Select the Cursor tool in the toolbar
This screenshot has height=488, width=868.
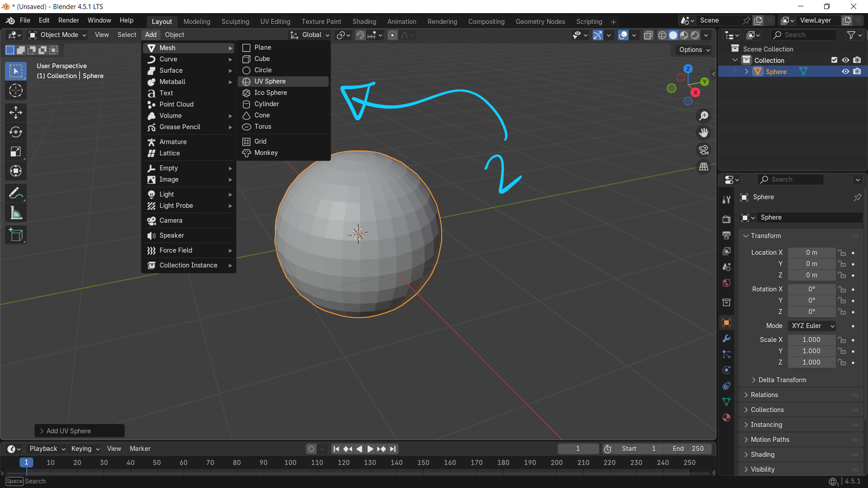pos(16,91)
